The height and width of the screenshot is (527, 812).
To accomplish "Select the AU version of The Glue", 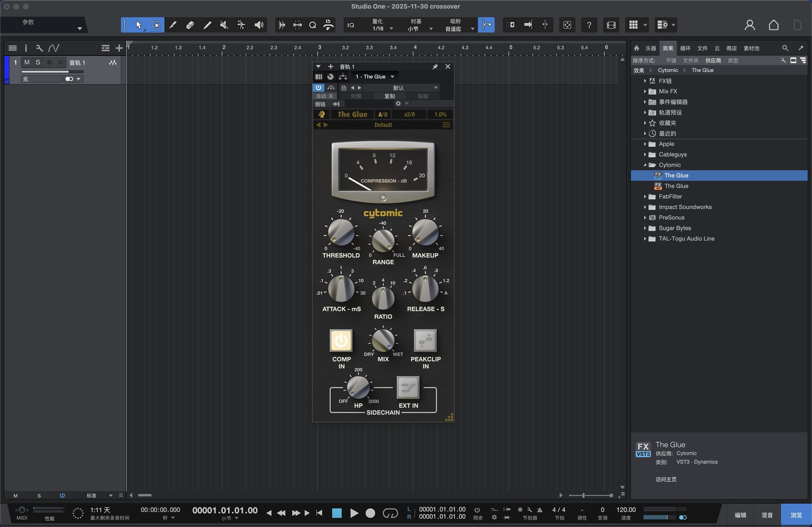I will (676, 186).
